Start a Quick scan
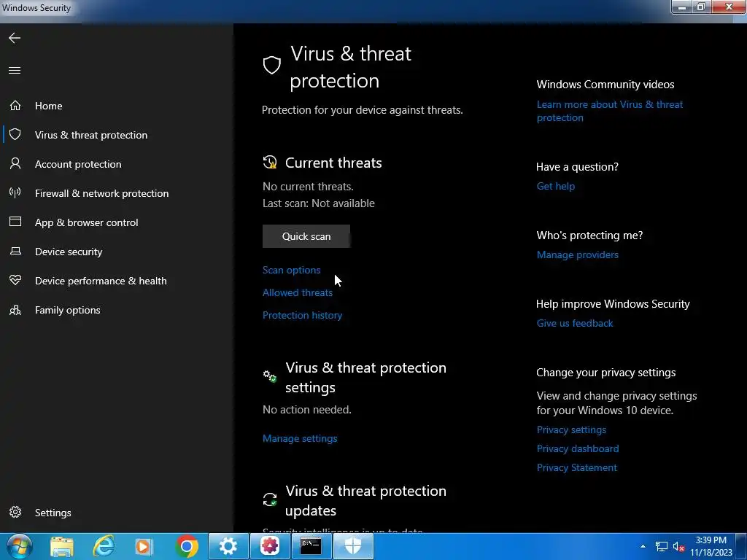Screen dimensions: 747x560 pyautogui.click(x=306, y=236)
